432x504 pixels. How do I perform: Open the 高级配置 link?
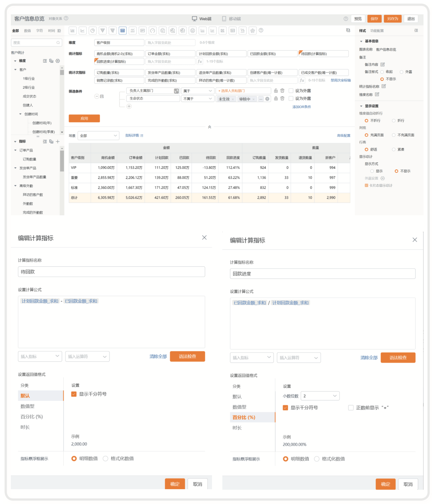tap(343, 135)
